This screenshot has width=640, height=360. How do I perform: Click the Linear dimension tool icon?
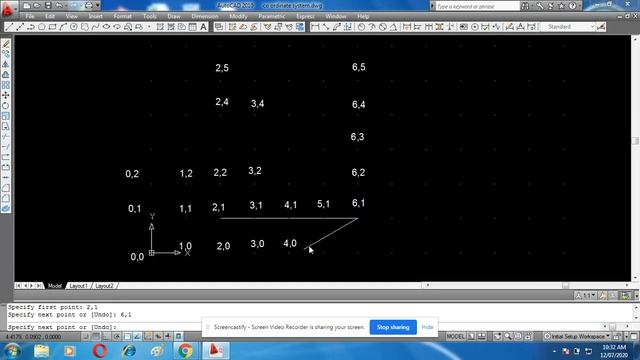[x=315, y=27]
